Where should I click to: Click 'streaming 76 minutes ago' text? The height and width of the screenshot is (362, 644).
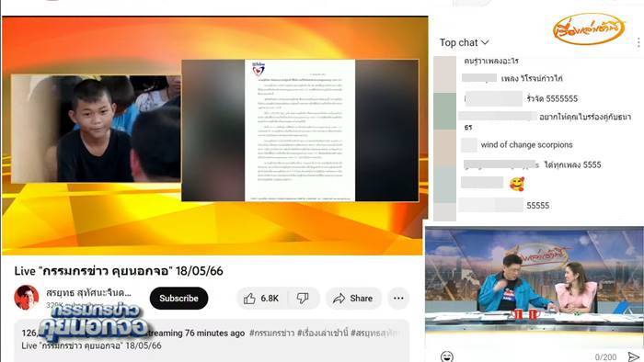[196, 333]
